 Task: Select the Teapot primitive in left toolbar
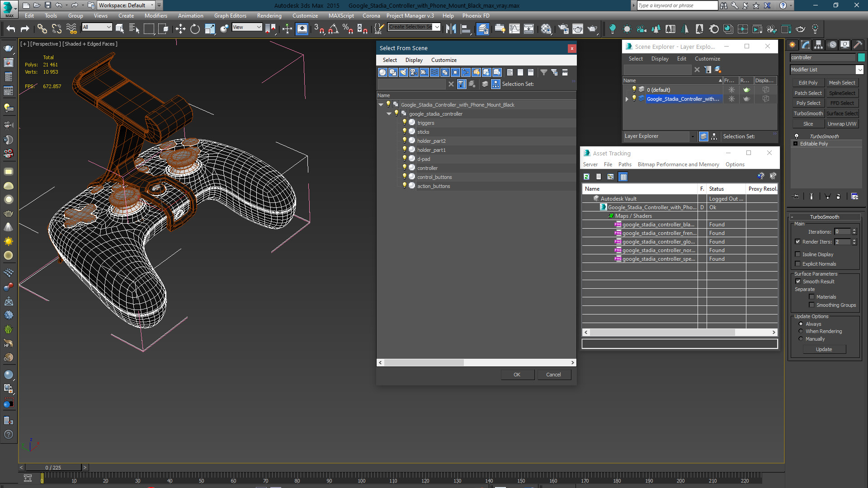[9, 48]
